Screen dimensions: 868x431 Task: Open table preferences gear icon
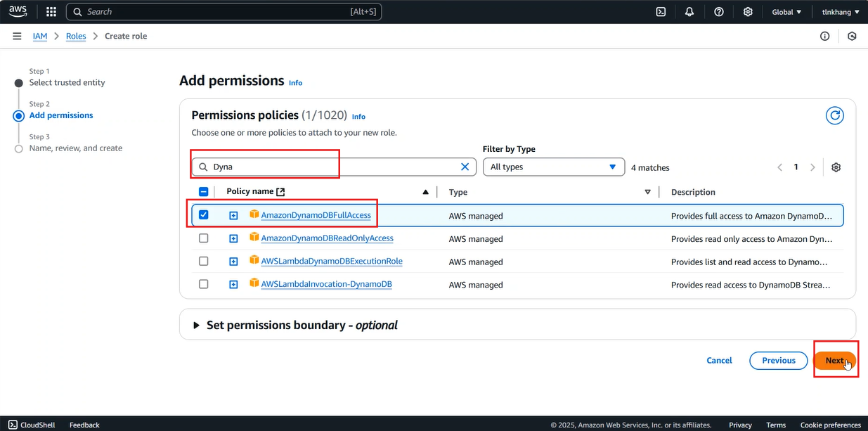[836, 167]
